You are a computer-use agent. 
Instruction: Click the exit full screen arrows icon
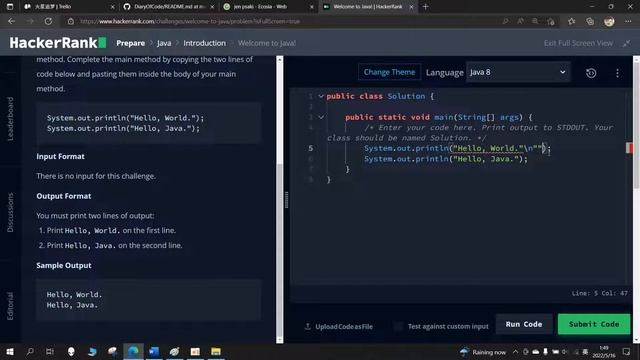coord(627,43)
